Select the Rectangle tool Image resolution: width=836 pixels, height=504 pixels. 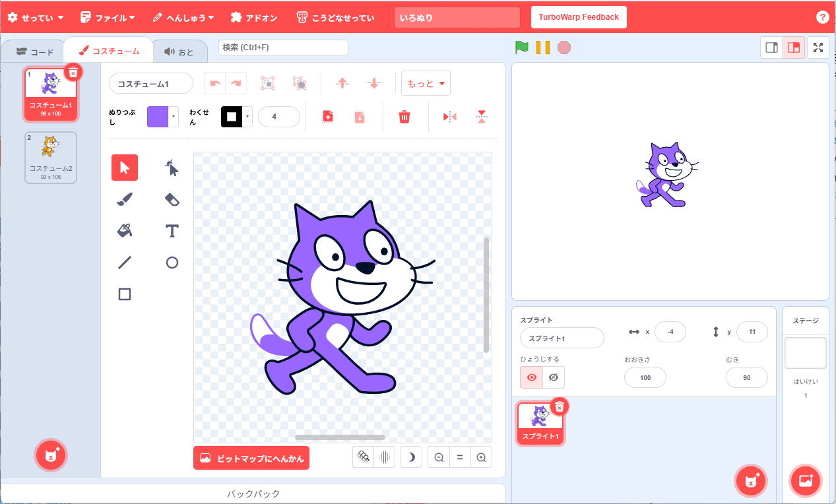click(125, 294)
